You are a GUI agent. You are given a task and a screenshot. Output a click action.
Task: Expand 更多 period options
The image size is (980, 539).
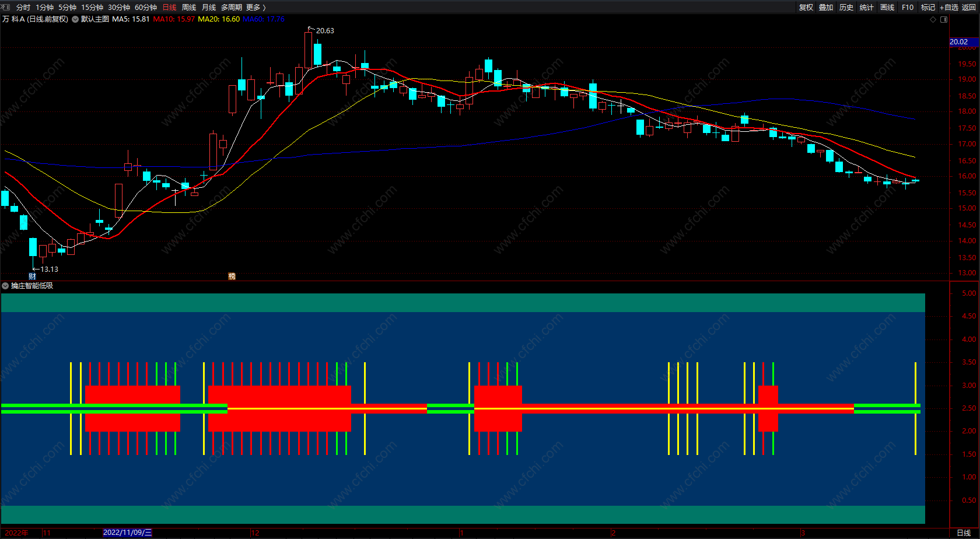[256, 7]
